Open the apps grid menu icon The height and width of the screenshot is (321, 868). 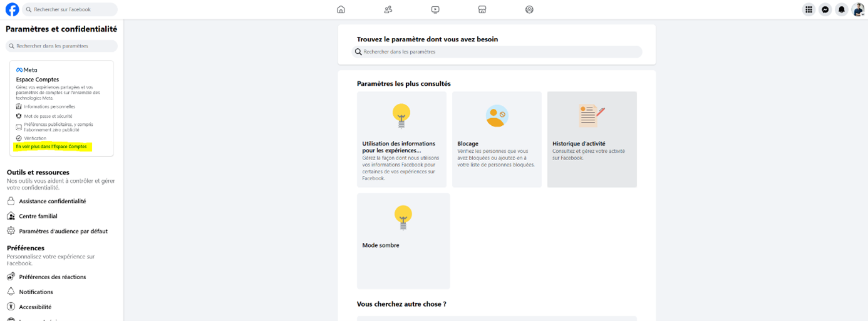coord(809,9)
